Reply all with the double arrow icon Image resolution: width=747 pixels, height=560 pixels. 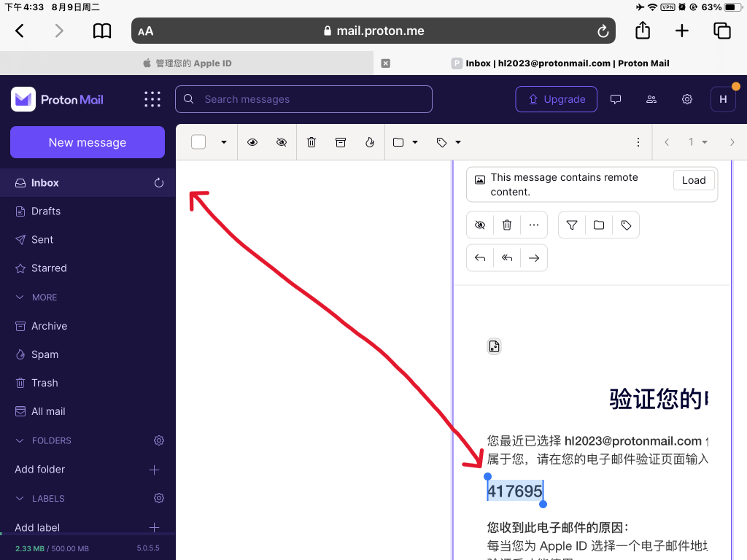pos(507,257)
